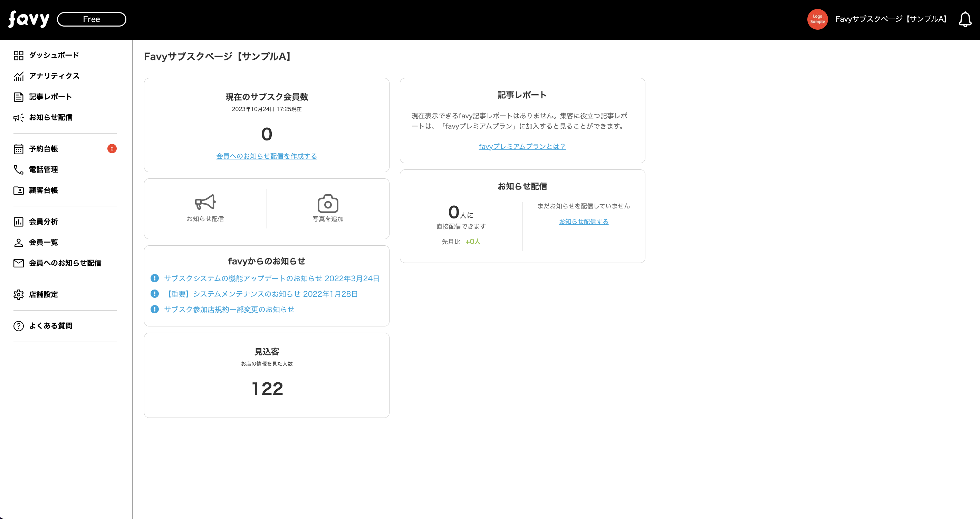Click the 予約台帳 calendar icon

click(x=18, y=149)
